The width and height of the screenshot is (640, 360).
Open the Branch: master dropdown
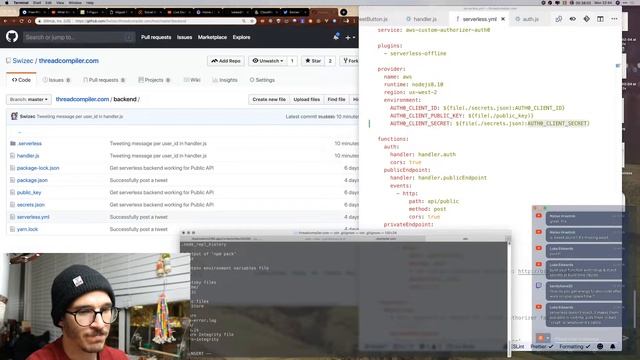click(x=29, y=99)
